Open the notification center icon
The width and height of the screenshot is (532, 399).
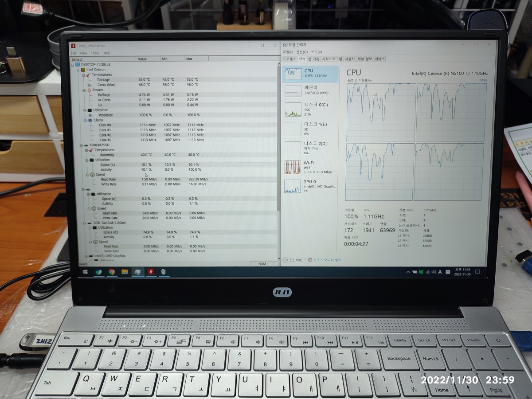[477, 272]
